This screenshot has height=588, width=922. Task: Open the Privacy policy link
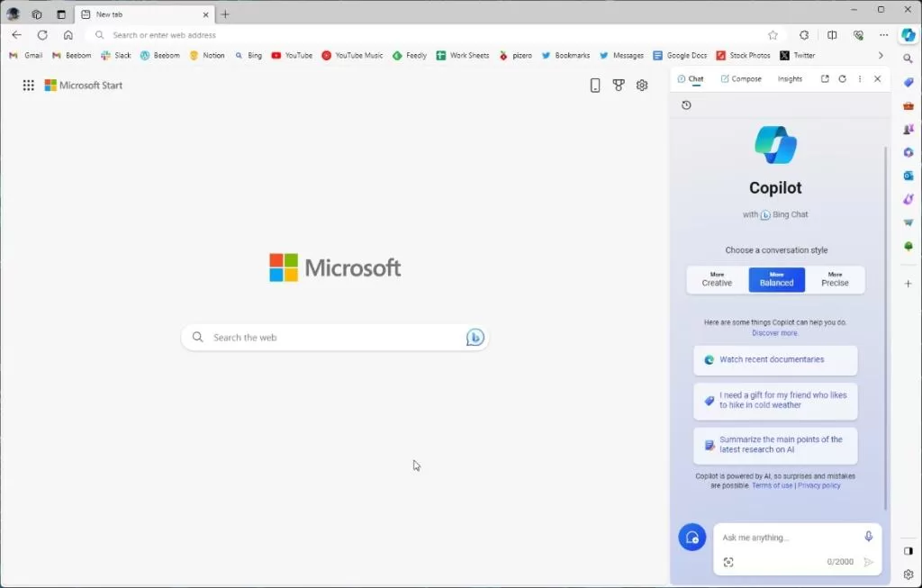819,485
